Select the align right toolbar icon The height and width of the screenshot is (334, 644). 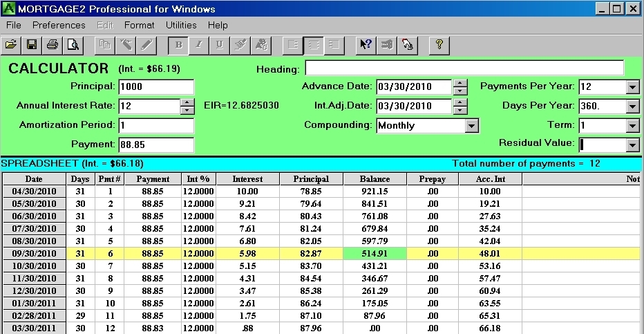point(334,44)
